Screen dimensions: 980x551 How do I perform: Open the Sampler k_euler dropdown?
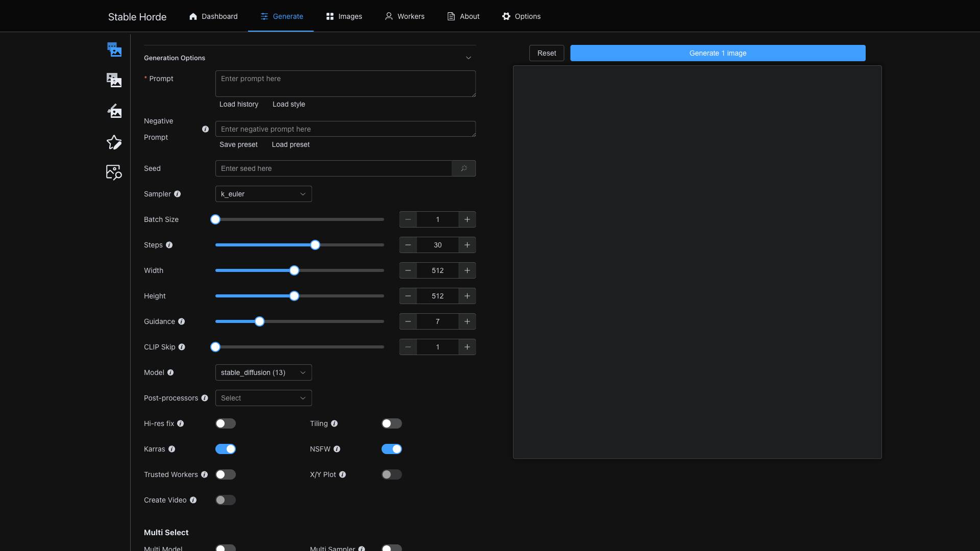tap(263, 194)
